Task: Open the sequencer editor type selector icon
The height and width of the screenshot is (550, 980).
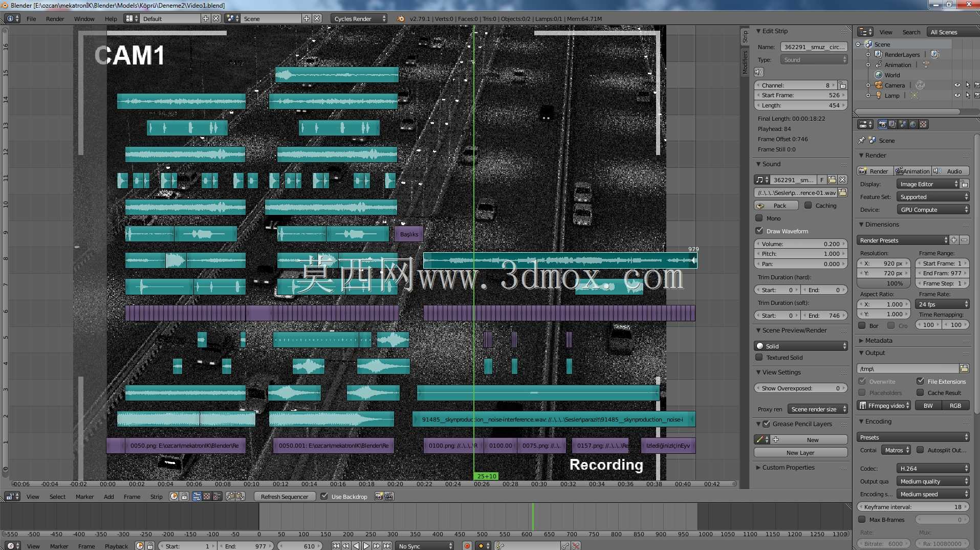Action: pyautogui.click(x=12, y=496)
